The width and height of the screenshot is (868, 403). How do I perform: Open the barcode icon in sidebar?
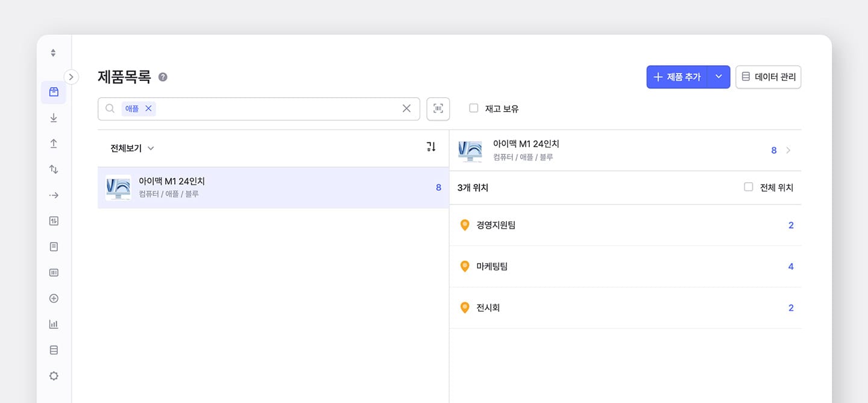click(54, 273)
